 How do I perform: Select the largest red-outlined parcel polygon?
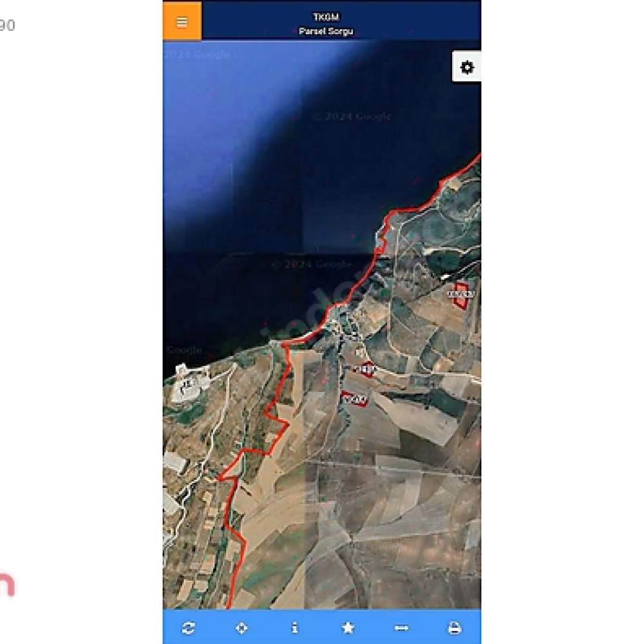tap(461, 295)
